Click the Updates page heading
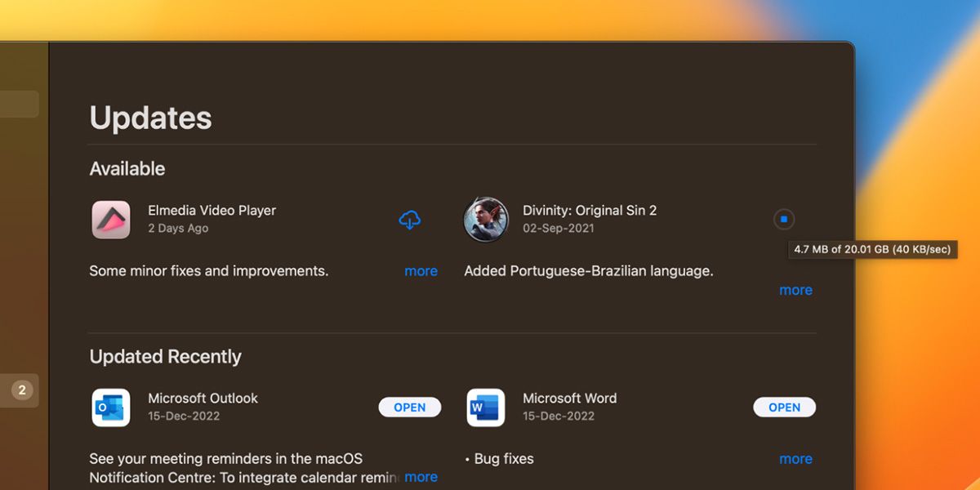This screenshot has height=490, width=980. [x=150, y=118]
